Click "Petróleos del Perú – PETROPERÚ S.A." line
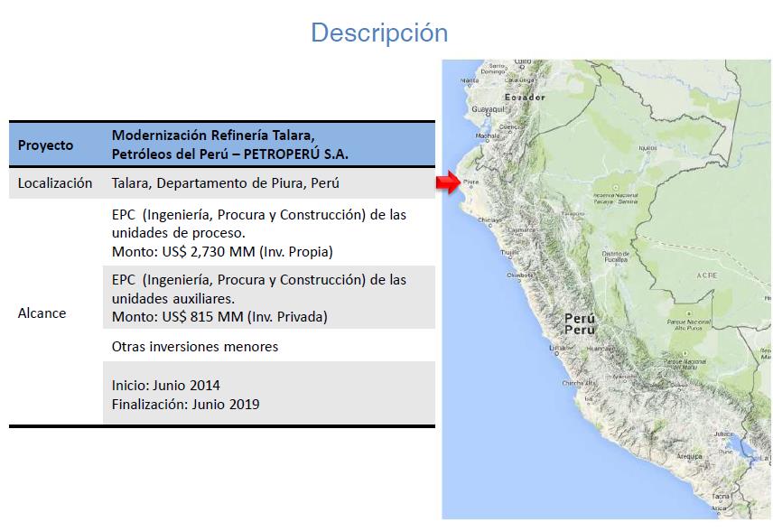Viewport: 773px width, 532px height. click(229, 154)
